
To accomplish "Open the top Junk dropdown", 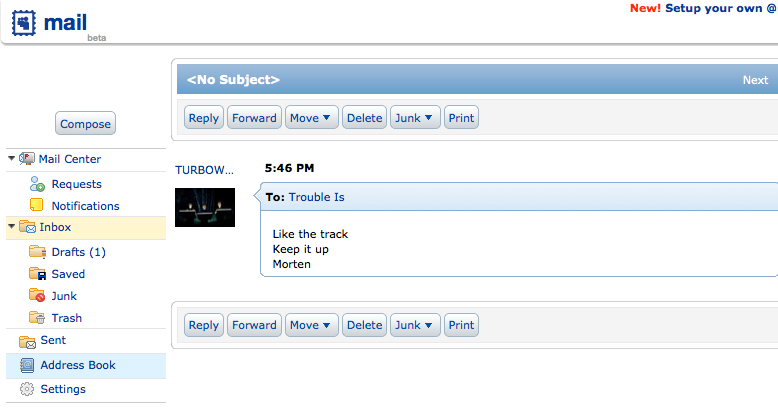I will pyautogui.click(x=415, y=118).
